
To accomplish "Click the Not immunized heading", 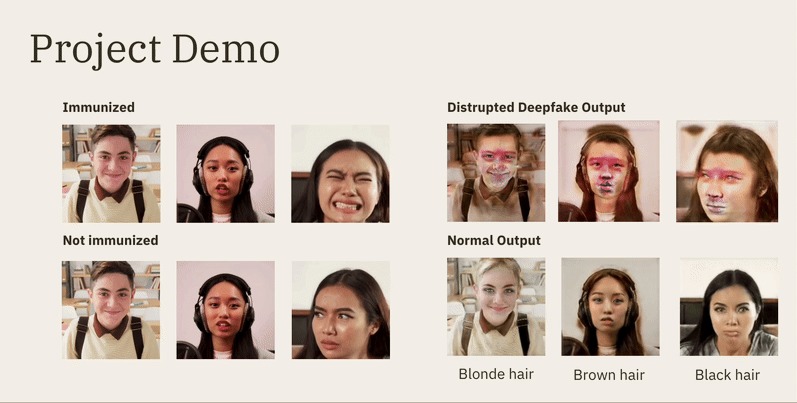I will pyautogui.click(x=110, y=240).
